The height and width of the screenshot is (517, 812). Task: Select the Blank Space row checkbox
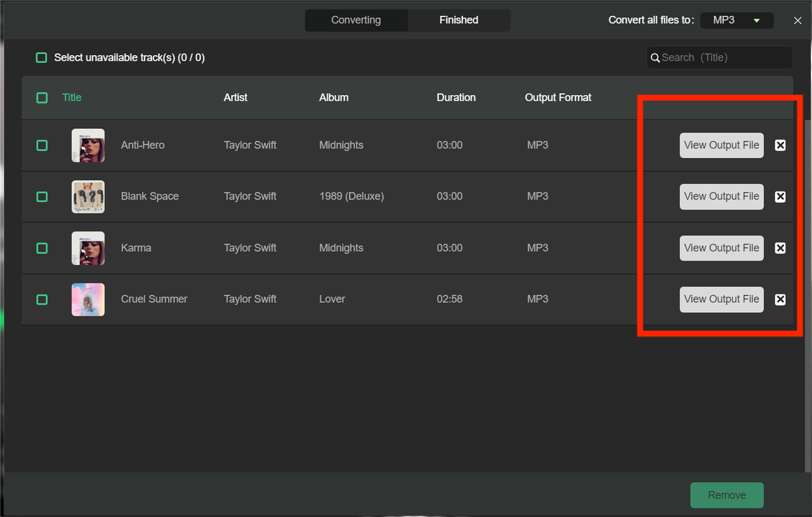(x=42, y=197)
